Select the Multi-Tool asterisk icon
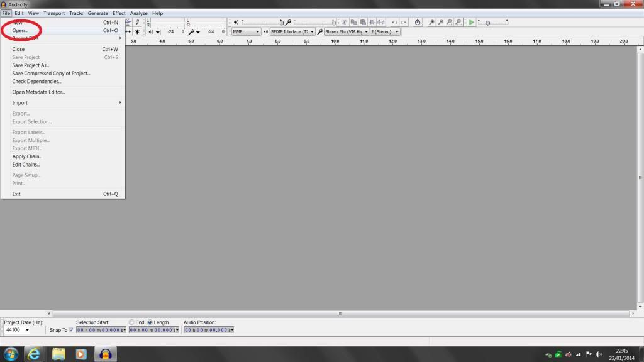Viewport: 644px width, 362px height. 137,31
